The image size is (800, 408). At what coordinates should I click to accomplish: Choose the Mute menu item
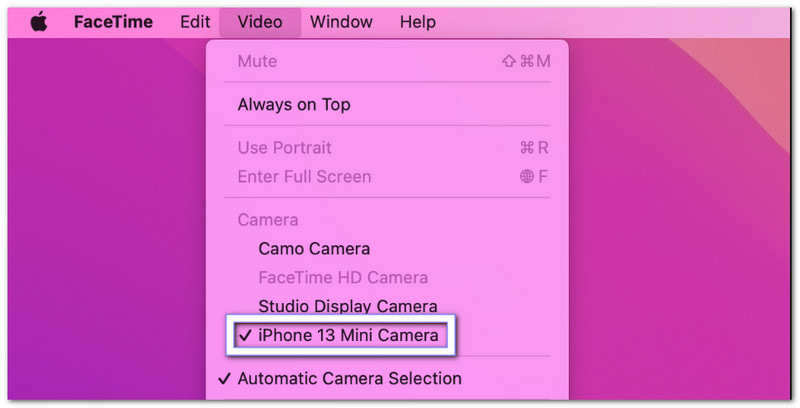tap(257, 62)
